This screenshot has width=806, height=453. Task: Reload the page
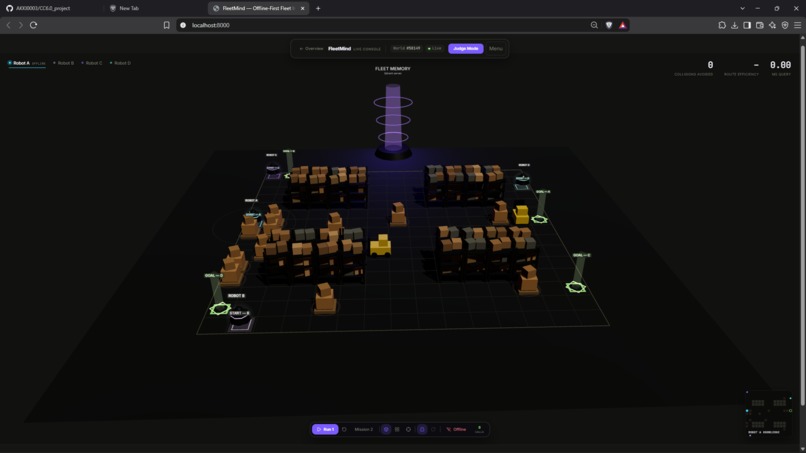[33, 25]
